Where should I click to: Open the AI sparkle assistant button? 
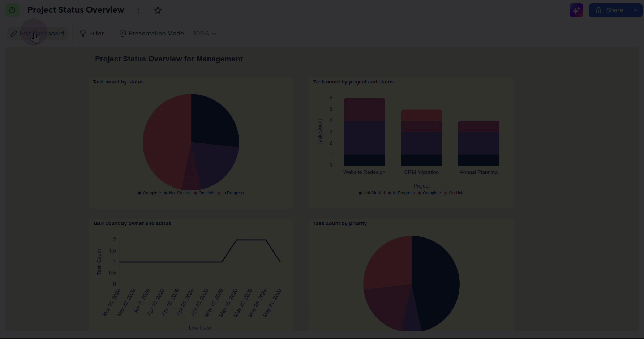[x=576, y=10]
